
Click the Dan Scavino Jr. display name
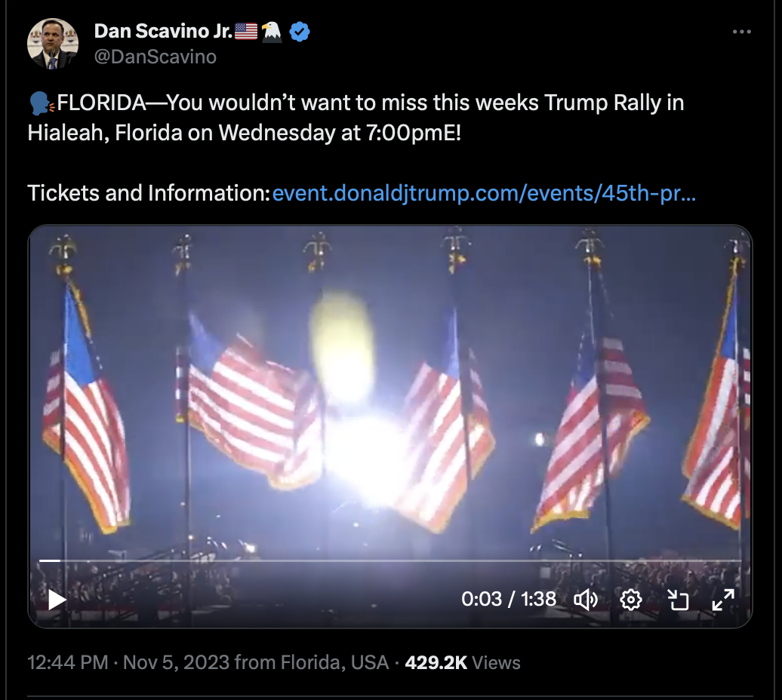click(163, 32)
